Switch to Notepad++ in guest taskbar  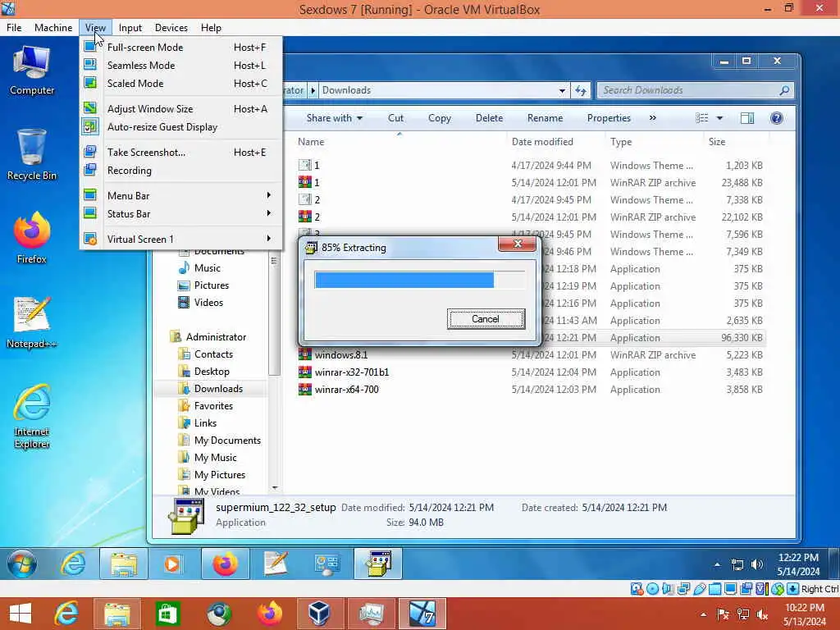click(276, 564)
